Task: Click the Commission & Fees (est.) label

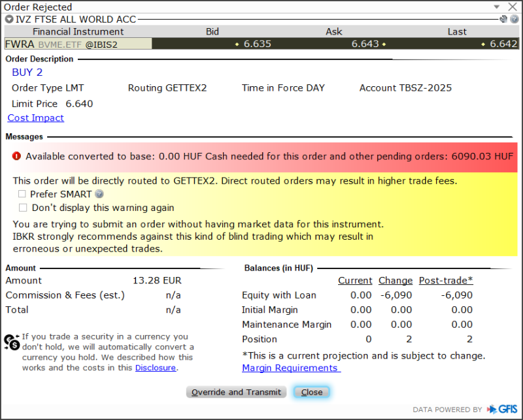Action: (65, 295)
